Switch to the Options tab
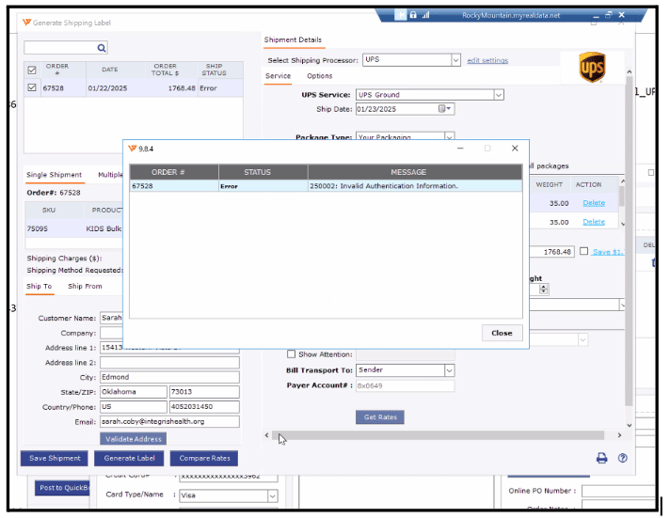Screen dimensions: 670x518 pos(319,76)
